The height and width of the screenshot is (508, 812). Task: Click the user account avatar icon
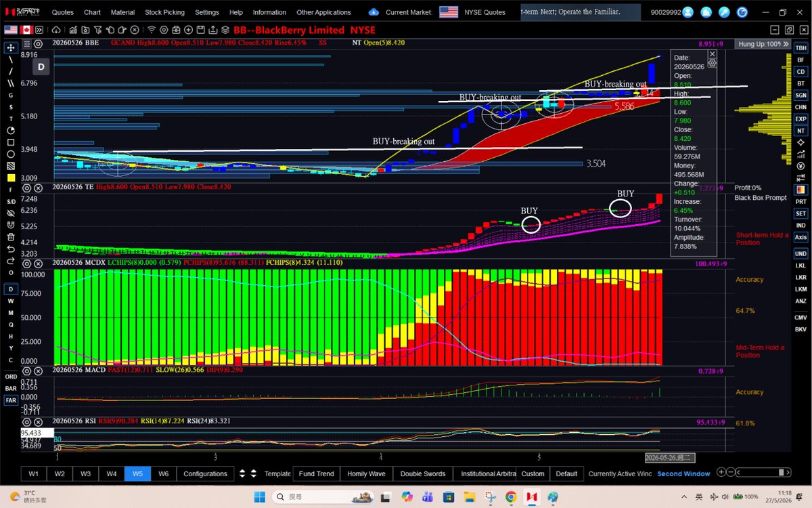pos(689,12)
